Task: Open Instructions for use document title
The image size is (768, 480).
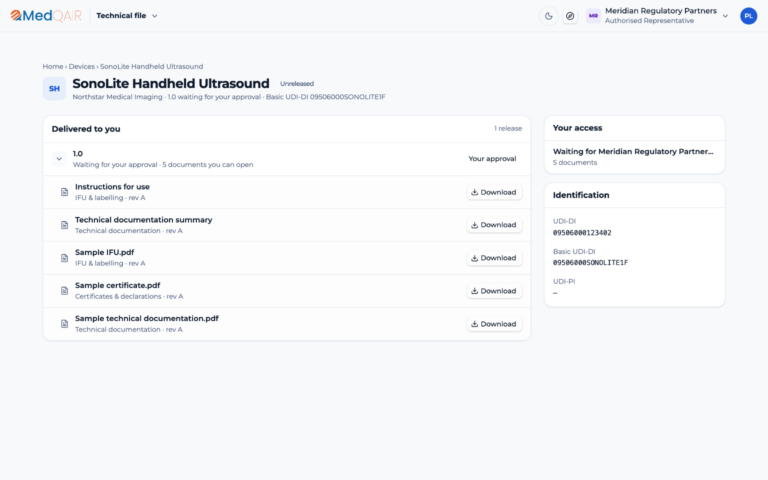Action: [112, 187]
